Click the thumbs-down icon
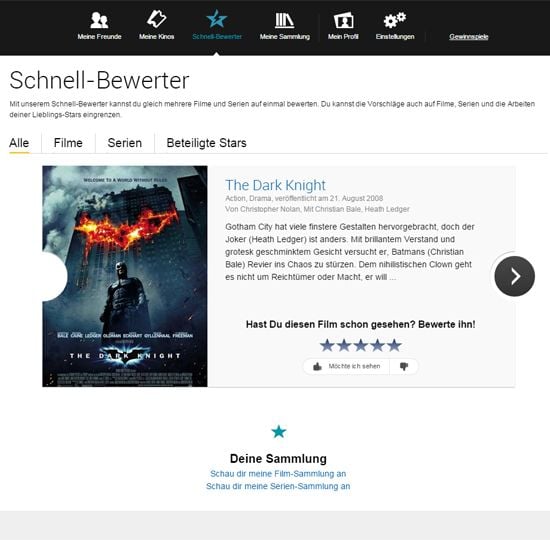550x540 pixels. tap(404, 367)
